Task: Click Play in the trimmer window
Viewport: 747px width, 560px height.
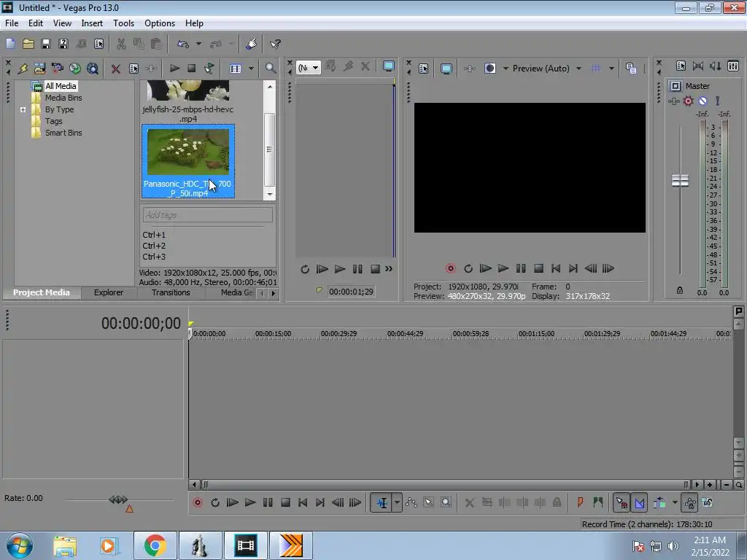Action: pyautogui.click(x=340, y=269)
